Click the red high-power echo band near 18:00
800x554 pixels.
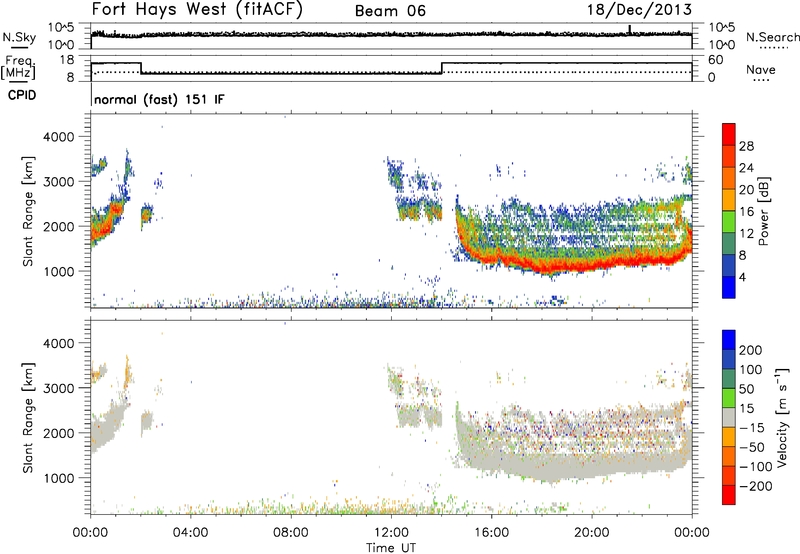548,268
